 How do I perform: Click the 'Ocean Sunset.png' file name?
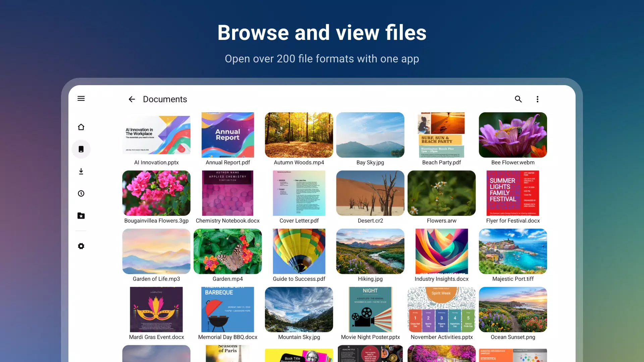(513, 337)
